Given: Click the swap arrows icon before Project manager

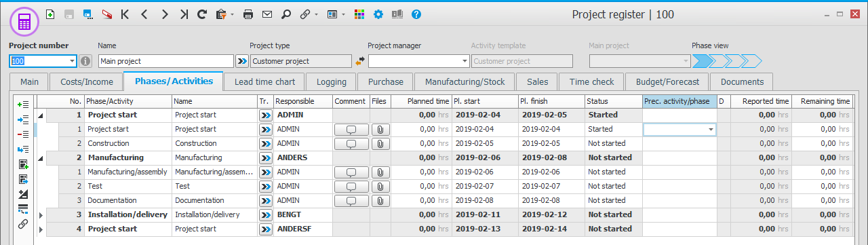Looking at the screenshot, I should [x=360, y=61].
